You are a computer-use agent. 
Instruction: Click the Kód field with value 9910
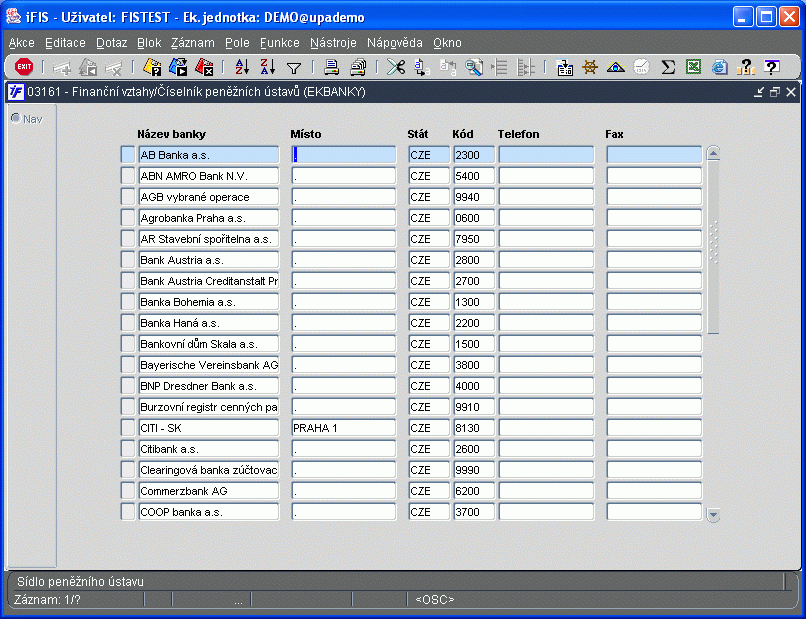pos(474,407)
